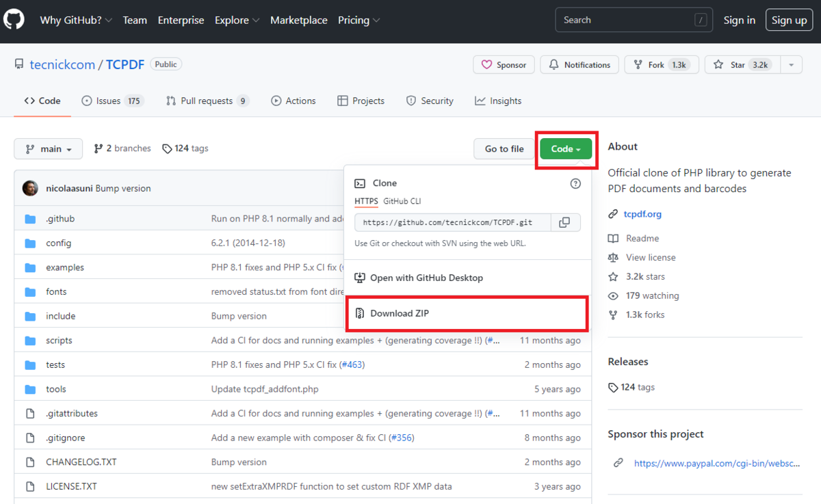Switch to the Actions tab
821x504 pixels.
pos(294,101)
